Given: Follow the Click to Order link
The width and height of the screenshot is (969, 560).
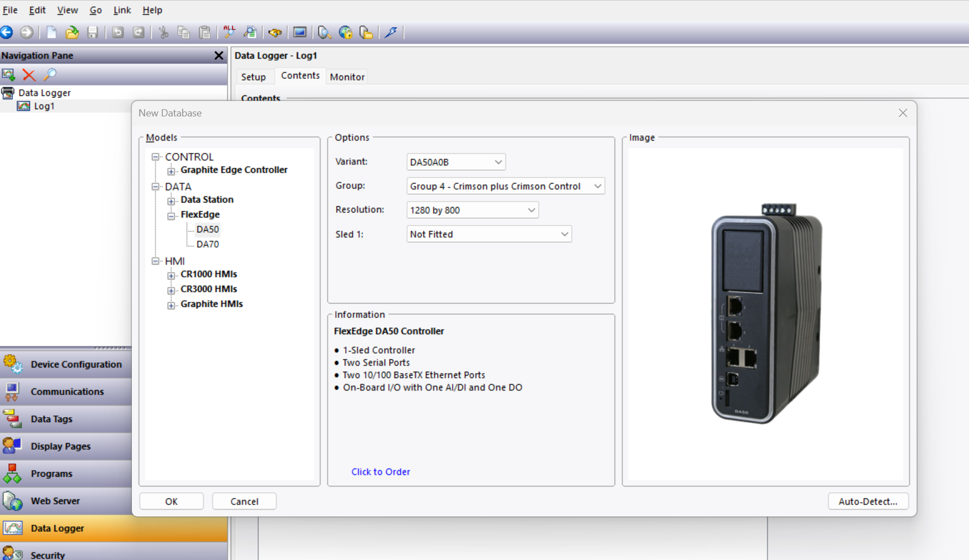Looking at the screenshot, I should (x=380, y=472).
